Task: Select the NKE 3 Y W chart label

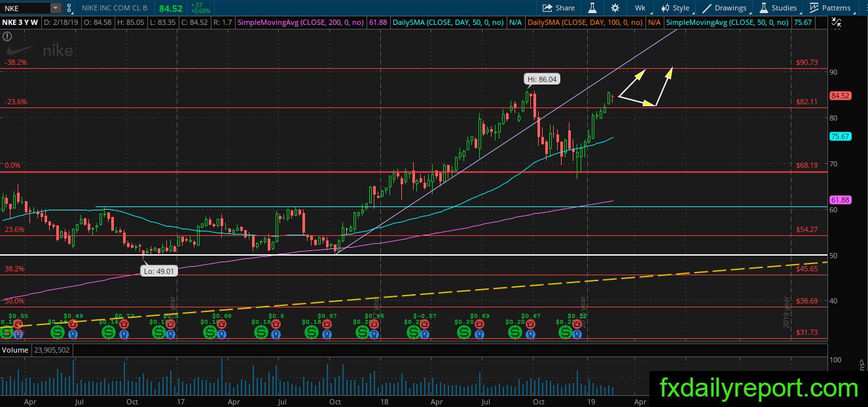Action: [20, 22]
